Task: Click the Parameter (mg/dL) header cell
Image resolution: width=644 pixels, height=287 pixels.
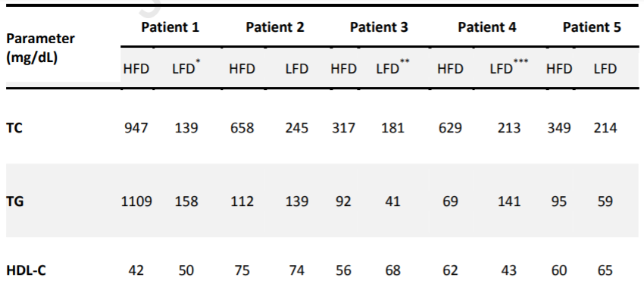Action: coord(40,48)
